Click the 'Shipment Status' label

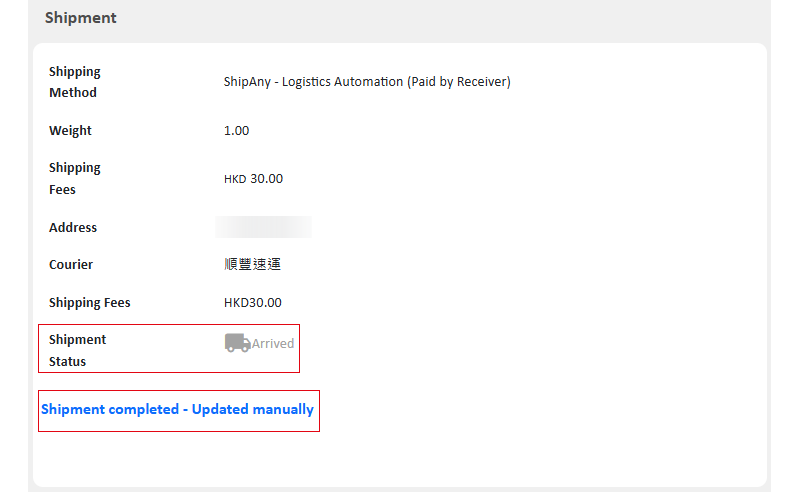click(x=78, y=351)
